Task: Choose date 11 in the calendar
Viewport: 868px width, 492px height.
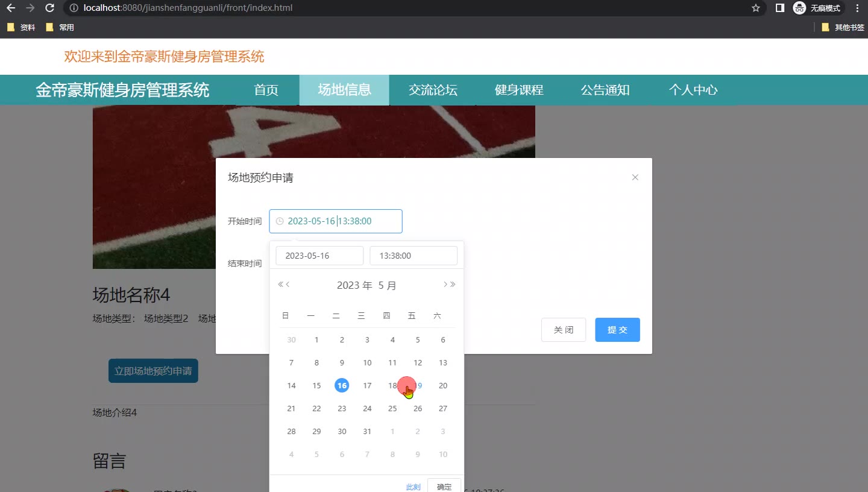Action: coord(392,363)
